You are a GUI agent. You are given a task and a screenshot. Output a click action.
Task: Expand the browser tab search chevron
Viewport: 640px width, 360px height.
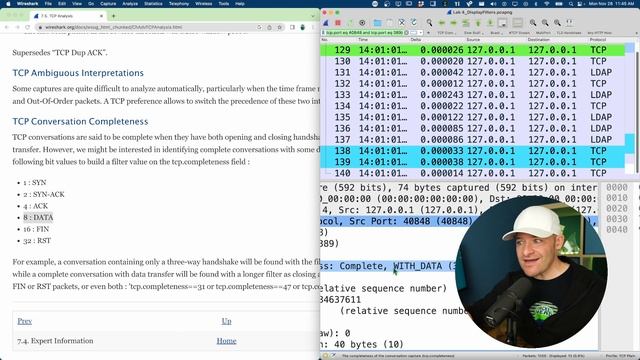(x=313, y=16)
